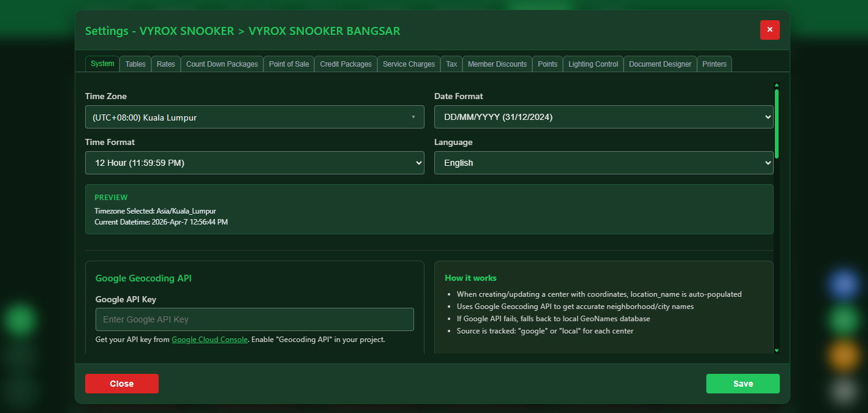Switch to the Lighting Control tab

click(592, 64)
